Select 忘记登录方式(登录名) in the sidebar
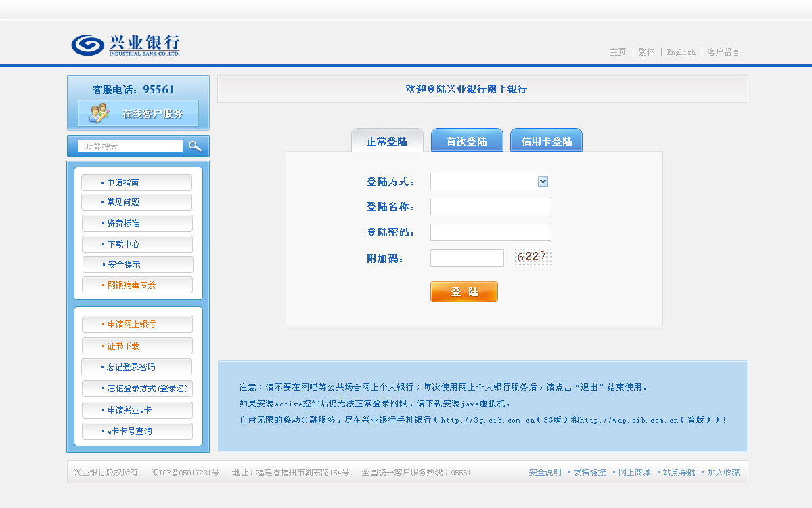 coord(137,389)
